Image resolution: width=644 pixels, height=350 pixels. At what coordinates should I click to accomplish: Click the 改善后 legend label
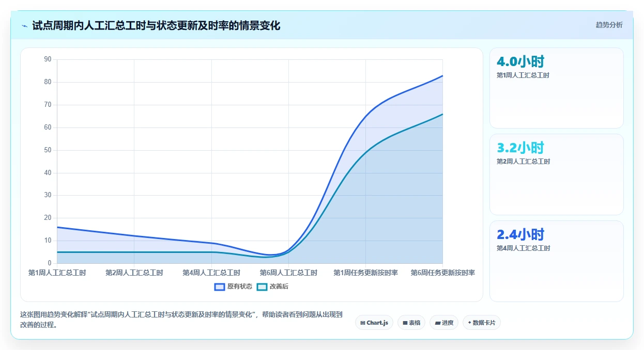coord(279,287)
